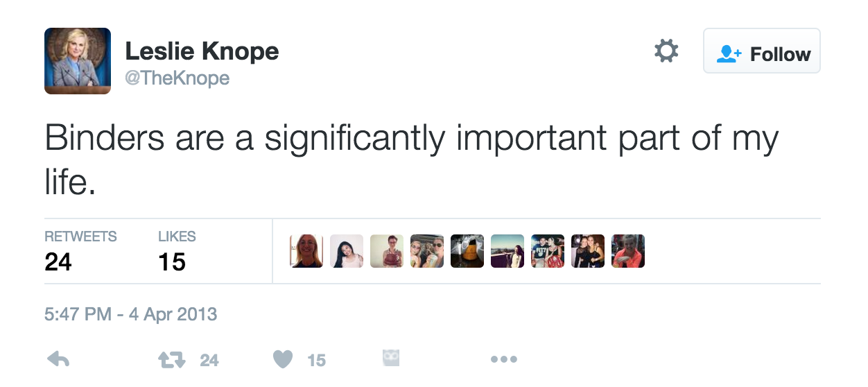Open Leslie Knope's profile picture
This screenshot has width=868, height=387.
(x=78, y=61)
